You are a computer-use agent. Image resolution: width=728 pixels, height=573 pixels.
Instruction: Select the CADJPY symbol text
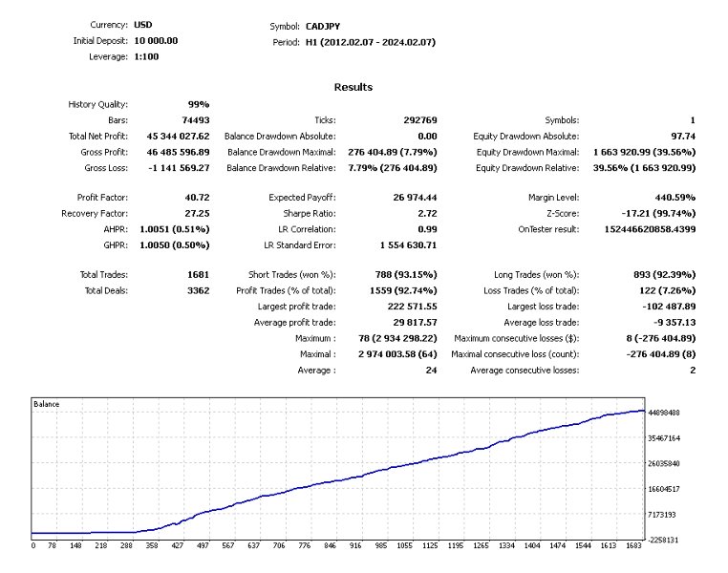323,27
